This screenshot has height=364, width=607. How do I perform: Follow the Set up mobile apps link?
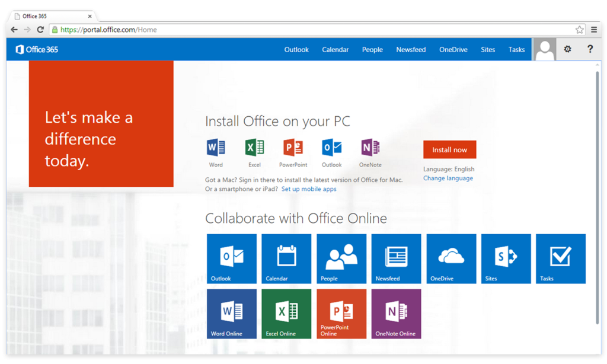tap(309, 189)
